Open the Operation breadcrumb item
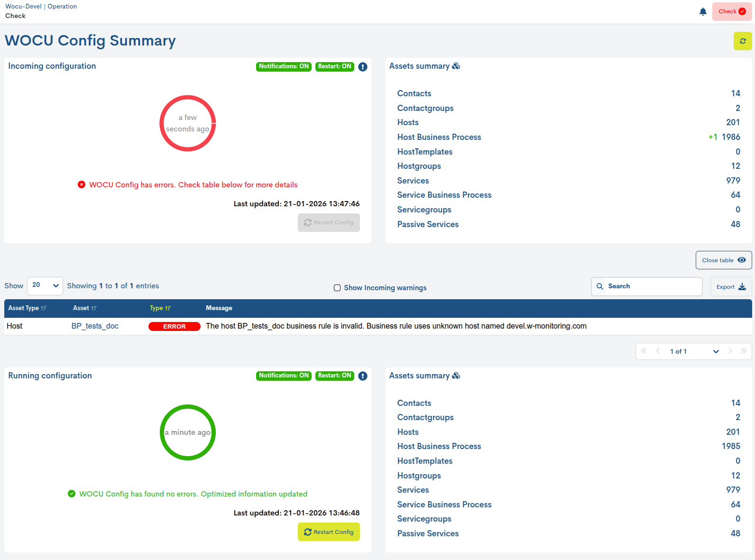The height and width of the screenshot is (560, 755). click(62, 7)
